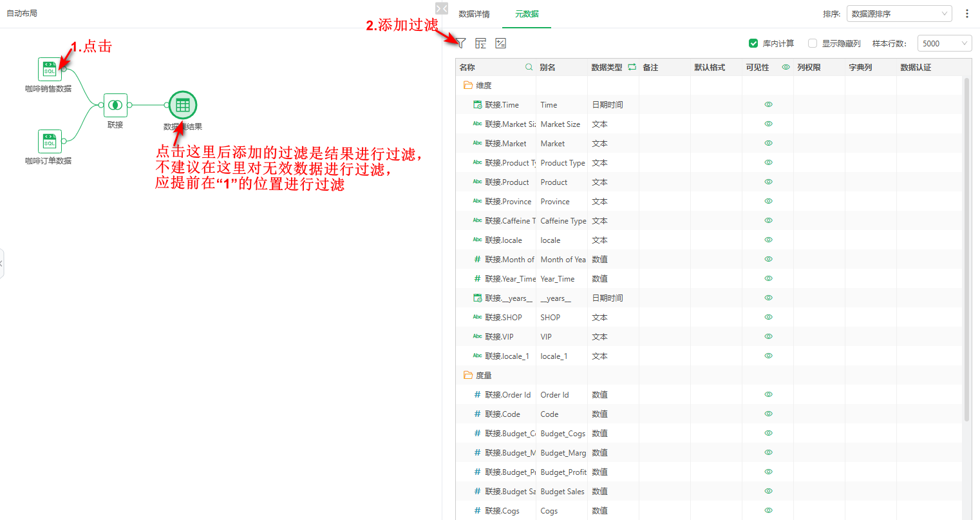Open data type 文本 of 联接.Product
This screenshot has width=980, height=520.
coord(599,182)
